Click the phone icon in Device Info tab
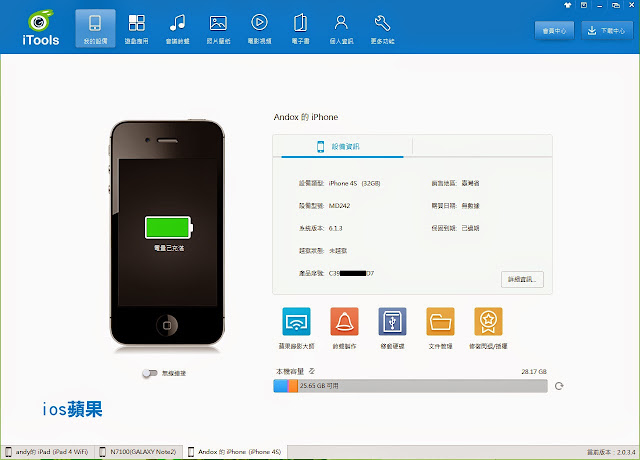640x460 pixels. pos(320,147)
